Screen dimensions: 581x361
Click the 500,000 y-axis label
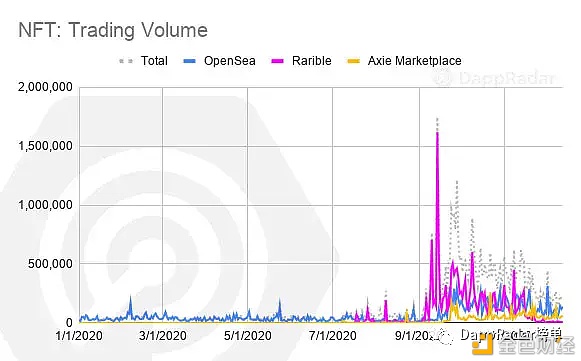[x=50, y=264]
